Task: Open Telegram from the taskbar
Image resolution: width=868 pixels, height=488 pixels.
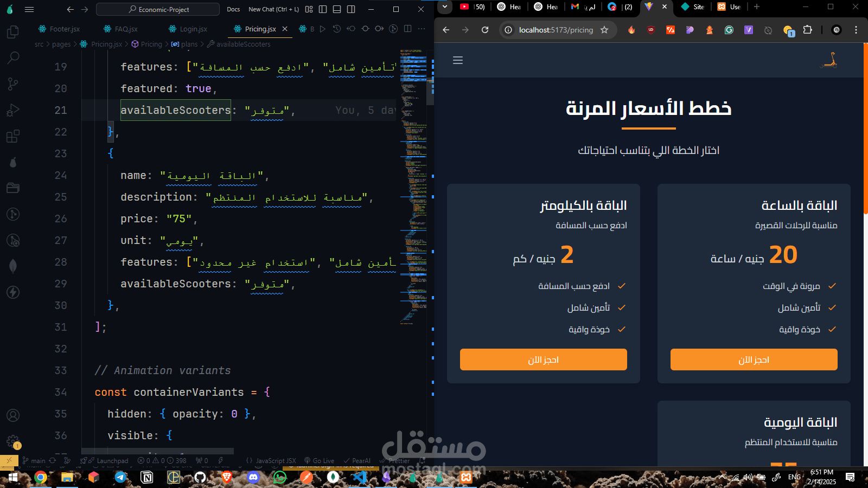Action: click(120, 477)
